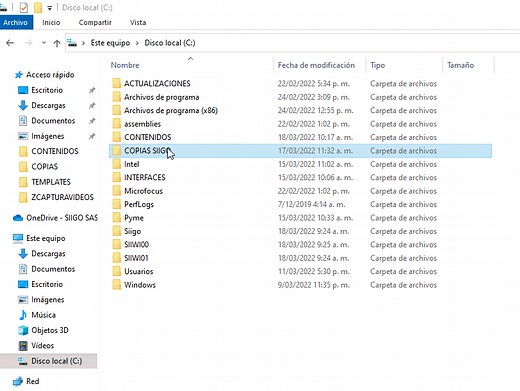Select the Pyme folder icon
This screenshot has width=520, height=391.
click(117, 218)
